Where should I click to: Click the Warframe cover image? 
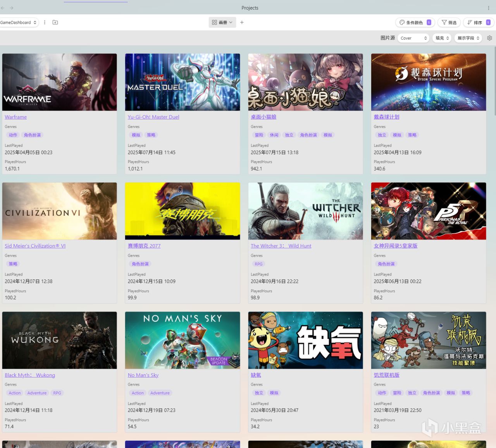[60, 82]
